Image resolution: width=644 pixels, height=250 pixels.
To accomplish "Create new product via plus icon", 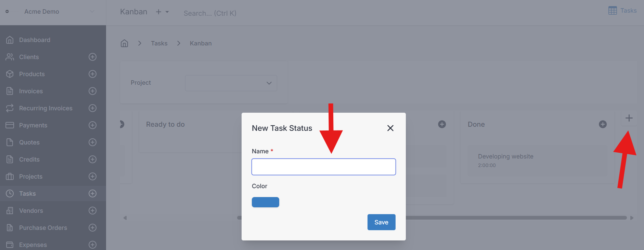I will coord(92,74).
